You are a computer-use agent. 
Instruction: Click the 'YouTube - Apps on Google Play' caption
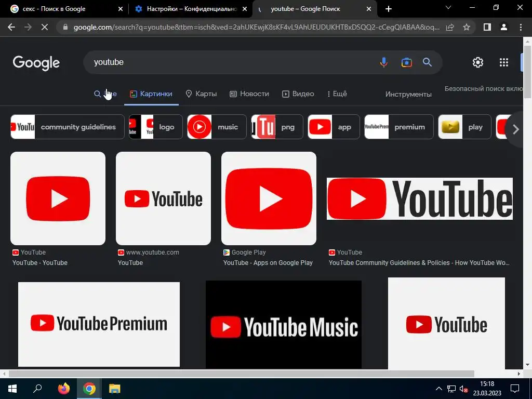(268, 262)
